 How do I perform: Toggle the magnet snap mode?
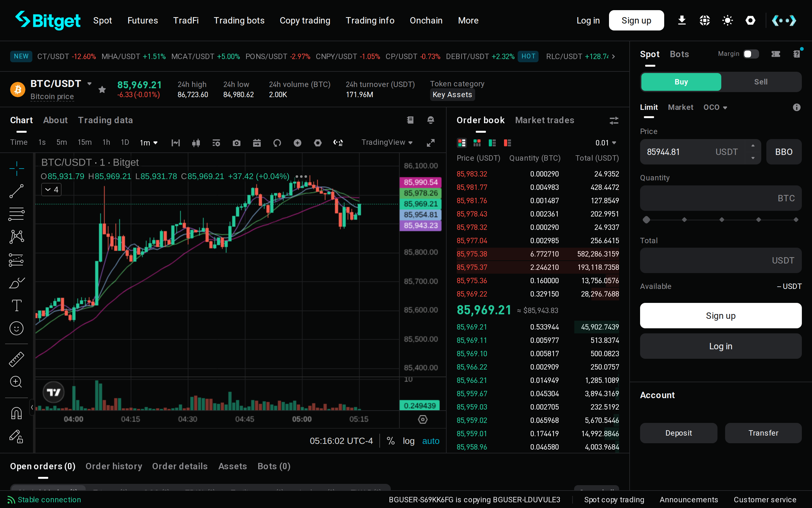tap(16, 413)
